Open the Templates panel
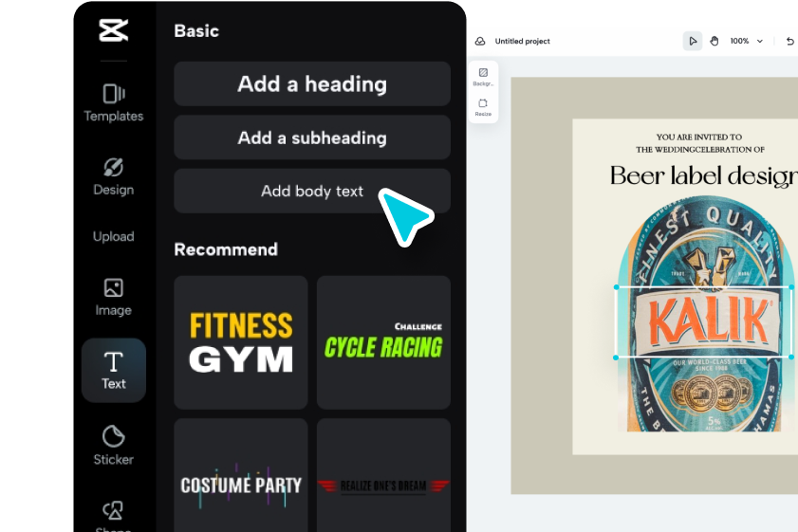 tap(114, 102)
